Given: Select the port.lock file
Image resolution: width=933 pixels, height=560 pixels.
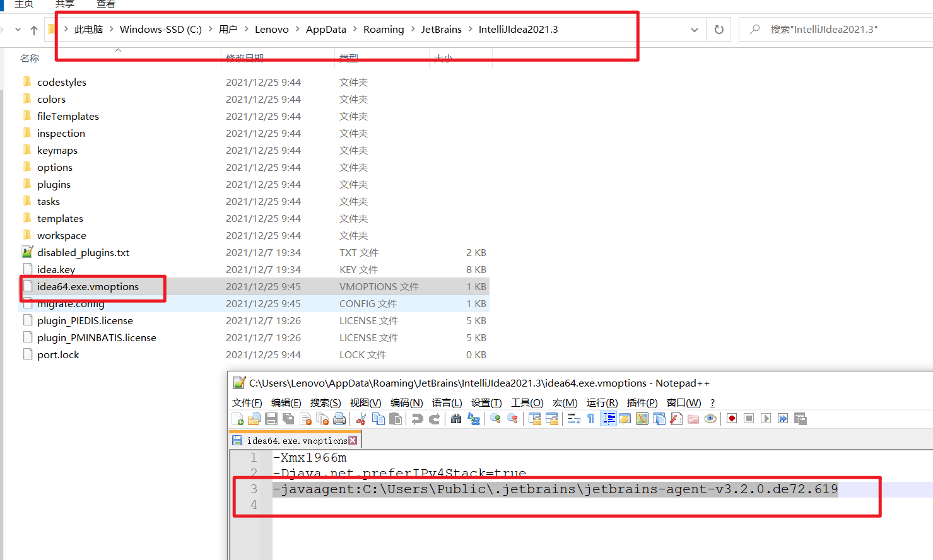Looking at the screenshot, I should (x=58, y=354).
